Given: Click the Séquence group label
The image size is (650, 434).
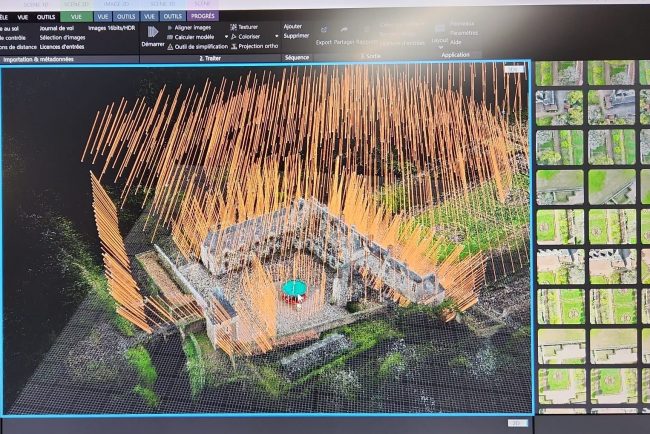Looking at the screenshot, I should 297,58.
